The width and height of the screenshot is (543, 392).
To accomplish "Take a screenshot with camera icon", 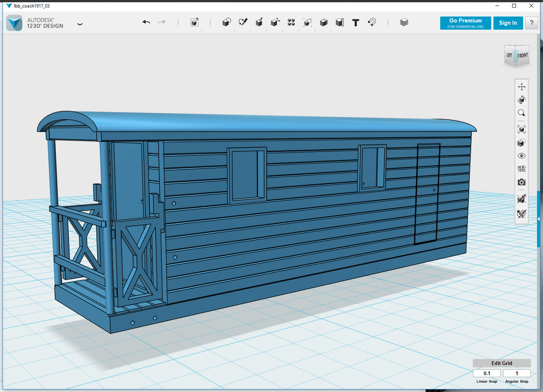I will [x=521, y=182].
